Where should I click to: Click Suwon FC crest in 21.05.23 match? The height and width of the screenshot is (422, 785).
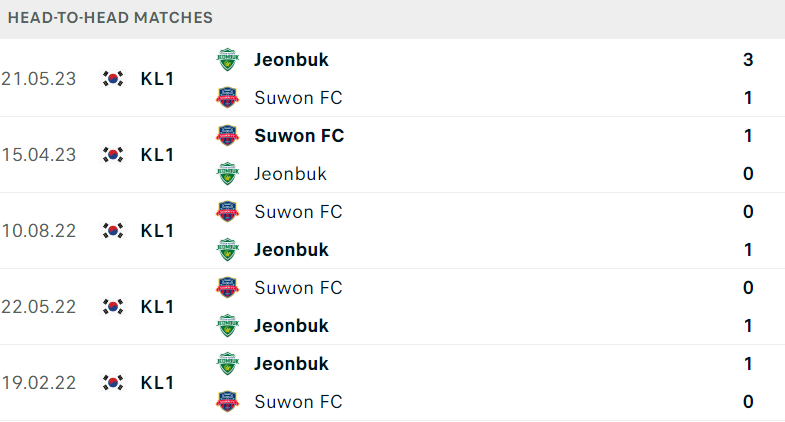click(x=227, y=98)
